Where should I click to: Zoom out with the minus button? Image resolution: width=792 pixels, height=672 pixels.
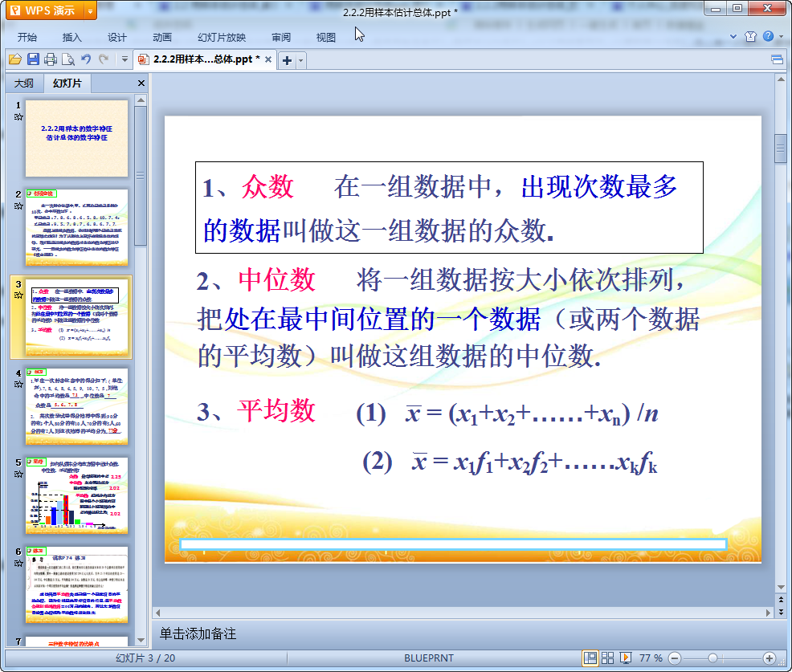675,658
